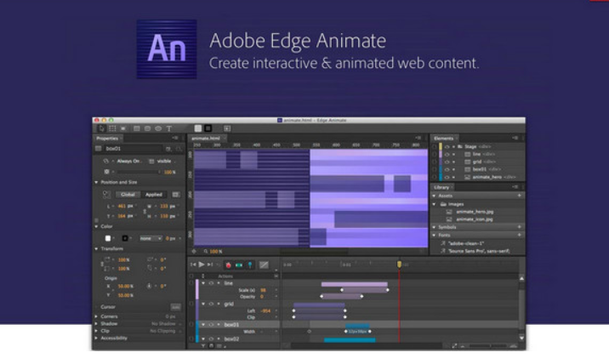Toggle the red Auto-Keyframe mode button

(x=228, y=265)
